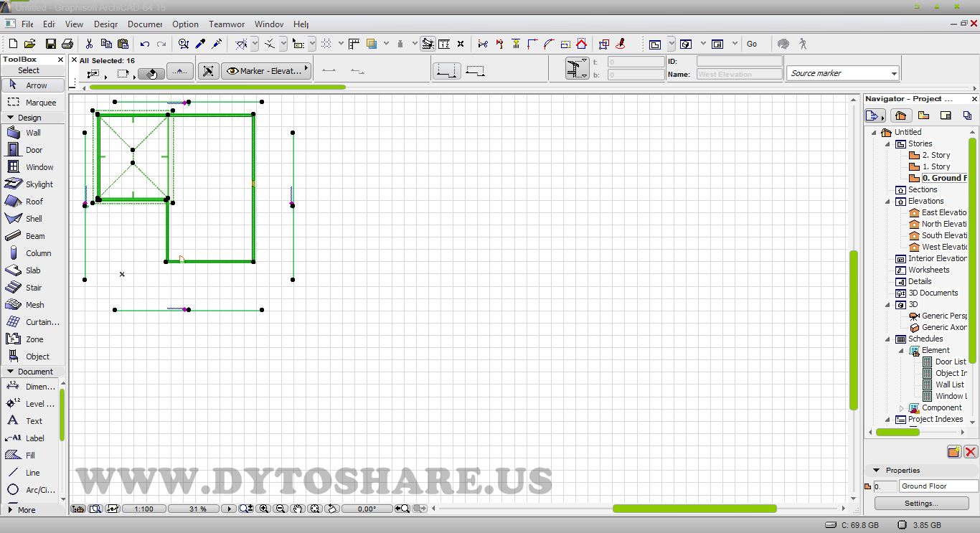Select the Line tool

pos(30,473)
